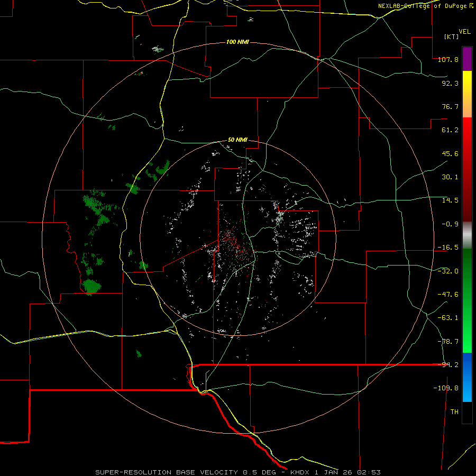The width and height of the screenshot is (476, 476).
Task: Click the 107.8 legend value
Action: click(448, 59)
